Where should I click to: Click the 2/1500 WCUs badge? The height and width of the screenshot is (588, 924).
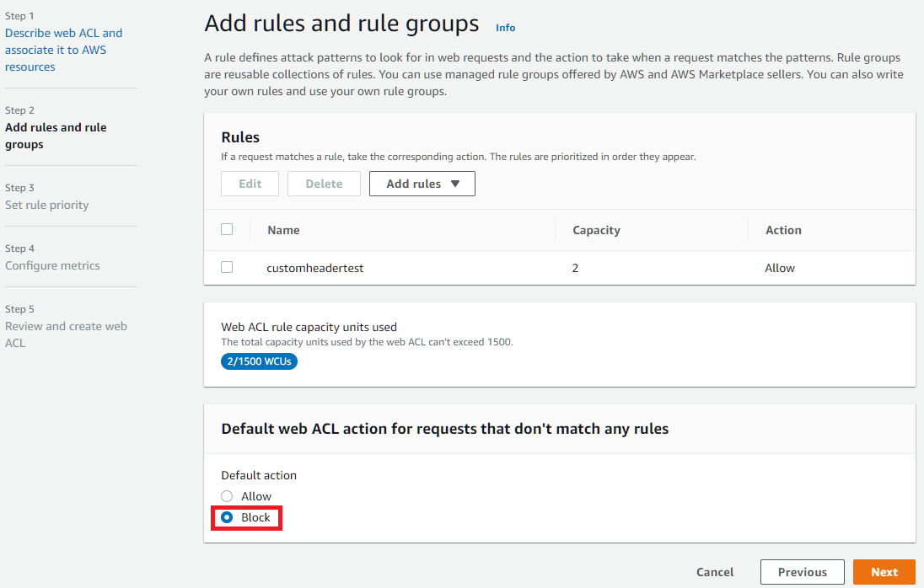(259, 361)
